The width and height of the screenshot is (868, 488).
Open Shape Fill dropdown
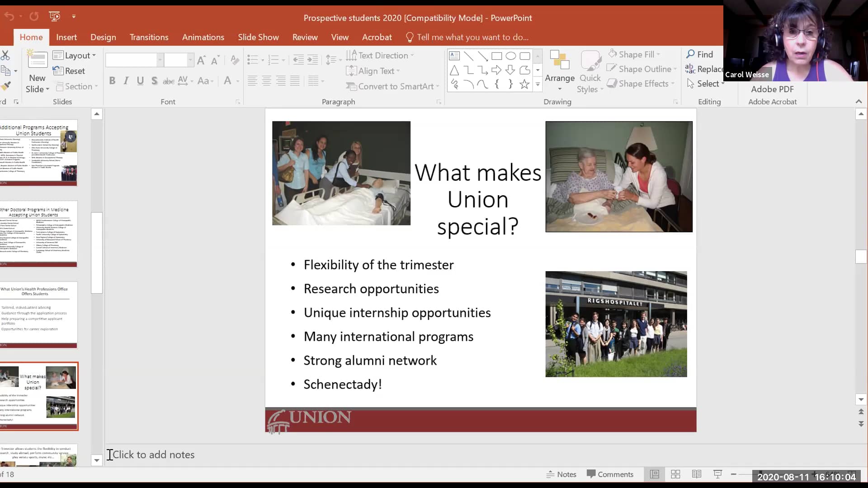tap(634, 54)
